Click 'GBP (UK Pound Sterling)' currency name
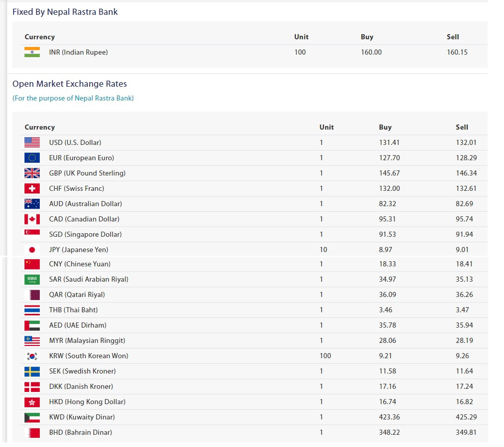 [87, 173]
